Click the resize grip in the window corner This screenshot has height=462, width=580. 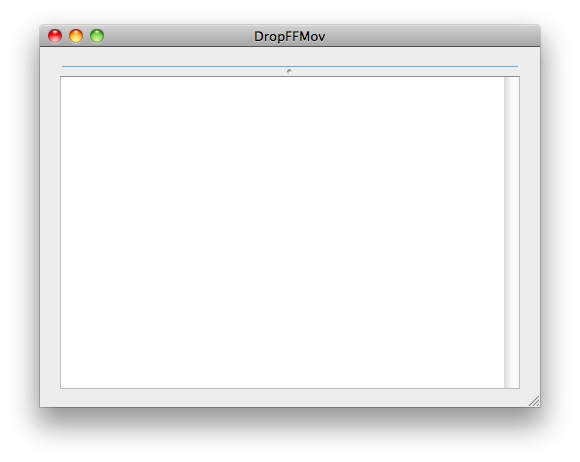534,401
